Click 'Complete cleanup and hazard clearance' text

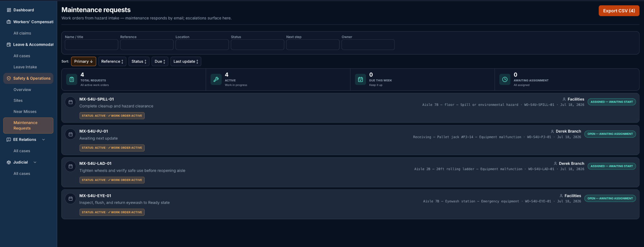click(116, 106)
